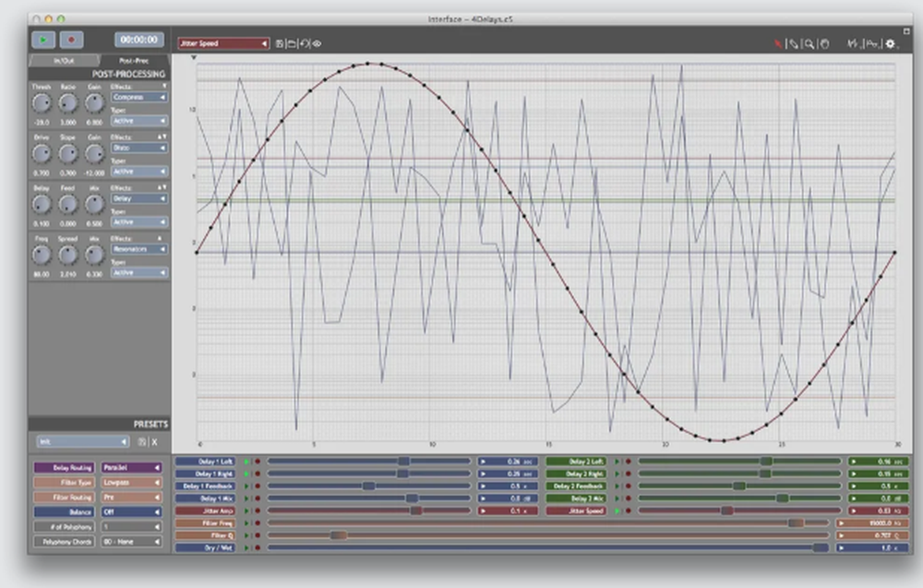
Task: Click the Thresh knob
Action: [x=42, y=103]
